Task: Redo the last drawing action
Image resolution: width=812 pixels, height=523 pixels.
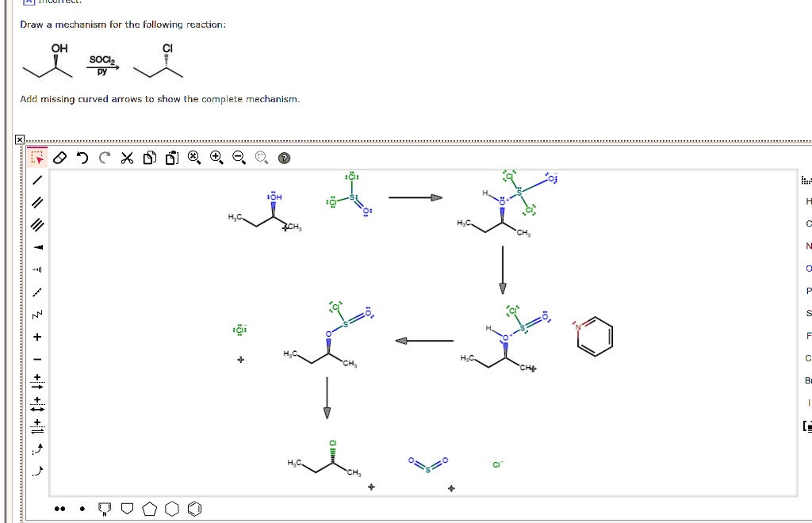Action: click(104, 157)
